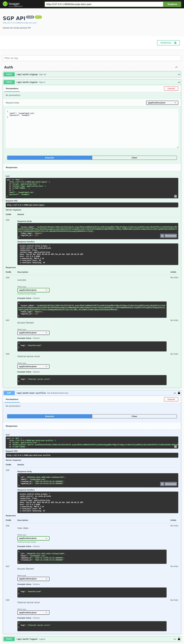Screen dimensions: 184x644
Task: Copy the signin response body via copy icon
Action: pyautogui.click(x=162, y=236)
